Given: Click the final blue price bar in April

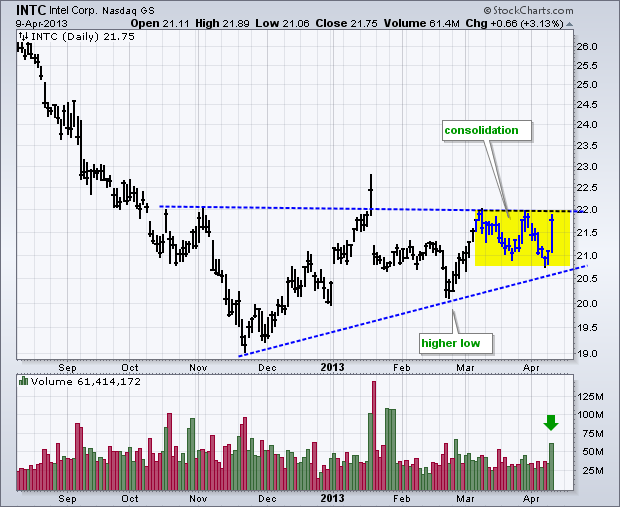Looking at the screenshot, I should [x=551, y=233].
